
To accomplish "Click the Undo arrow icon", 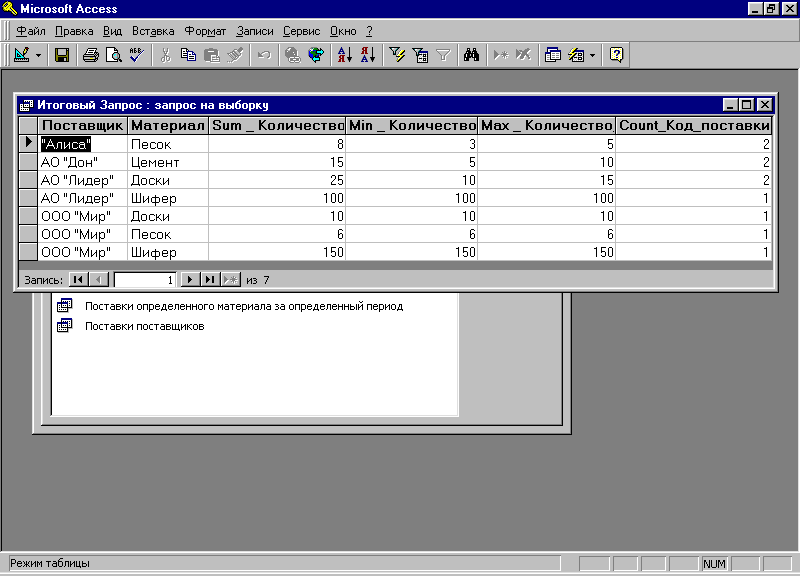I will pyautogui.click(x=264, y=55).
